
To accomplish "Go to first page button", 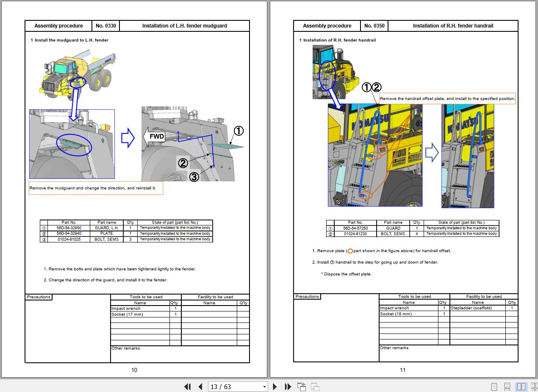I will pyautogui.click(x=188, y=386).
